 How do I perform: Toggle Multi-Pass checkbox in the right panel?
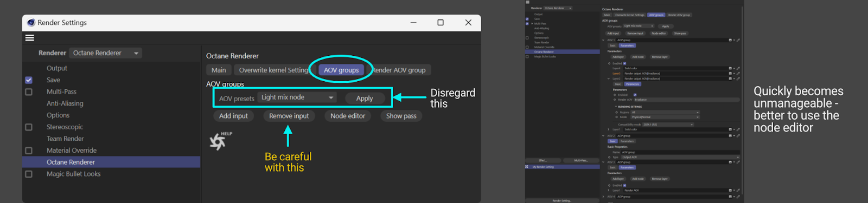click(x=527, y=24)
